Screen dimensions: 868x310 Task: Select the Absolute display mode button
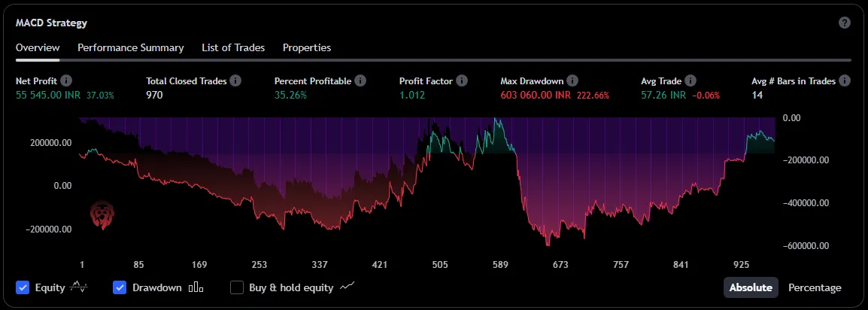(x=751, y=287)
